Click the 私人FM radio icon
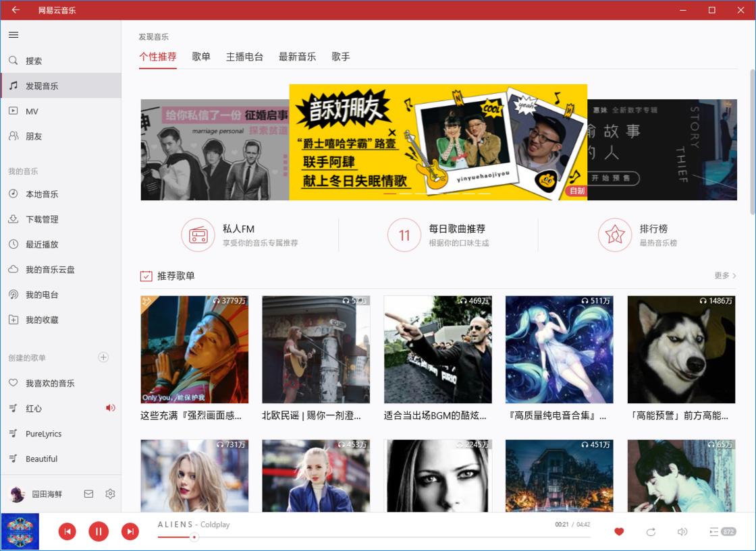Screen dimensions: 756x551 198,235
